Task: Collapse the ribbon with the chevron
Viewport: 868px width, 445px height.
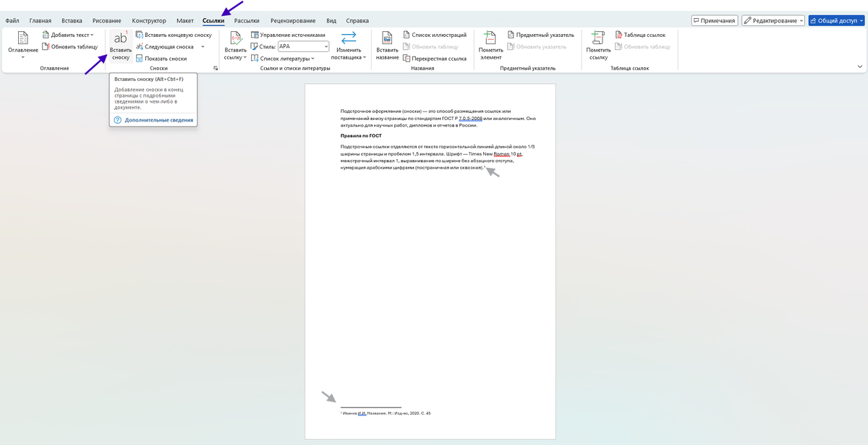Action: [x=860, y=67]
